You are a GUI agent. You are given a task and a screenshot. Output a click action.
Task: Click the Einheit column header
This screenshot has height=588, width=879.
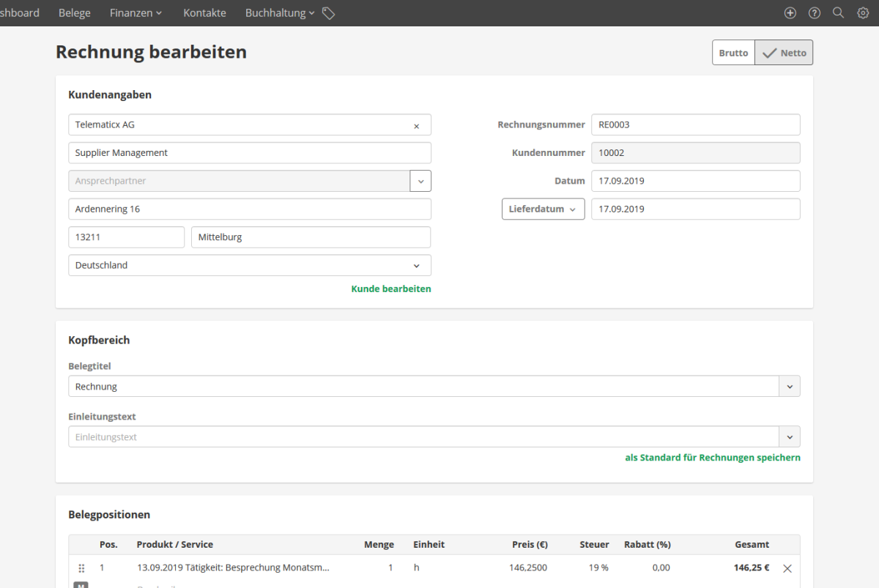[x=429, y=545]
